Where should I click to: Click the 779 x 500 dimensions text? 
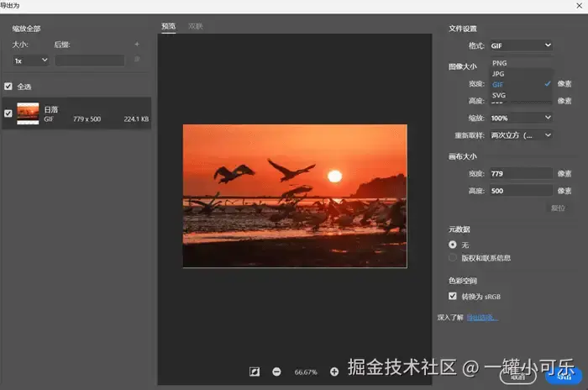pyautogui.click(x=87, y=119)
